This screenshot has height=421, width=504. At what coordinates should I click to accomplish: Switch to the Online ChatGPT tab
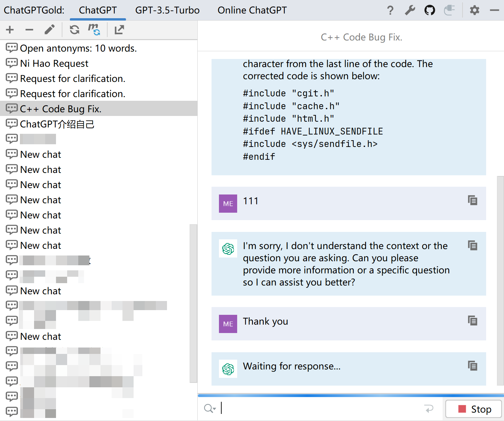252,10
